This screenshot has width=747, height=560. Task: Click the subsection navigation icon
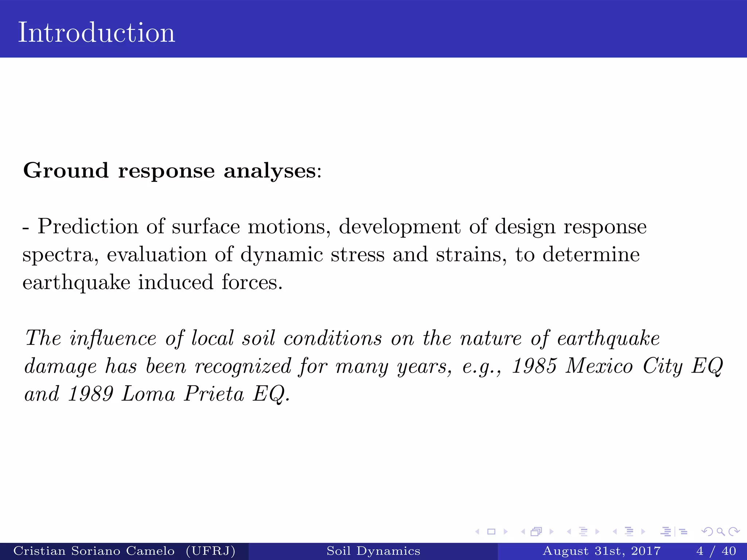(583, 532)
